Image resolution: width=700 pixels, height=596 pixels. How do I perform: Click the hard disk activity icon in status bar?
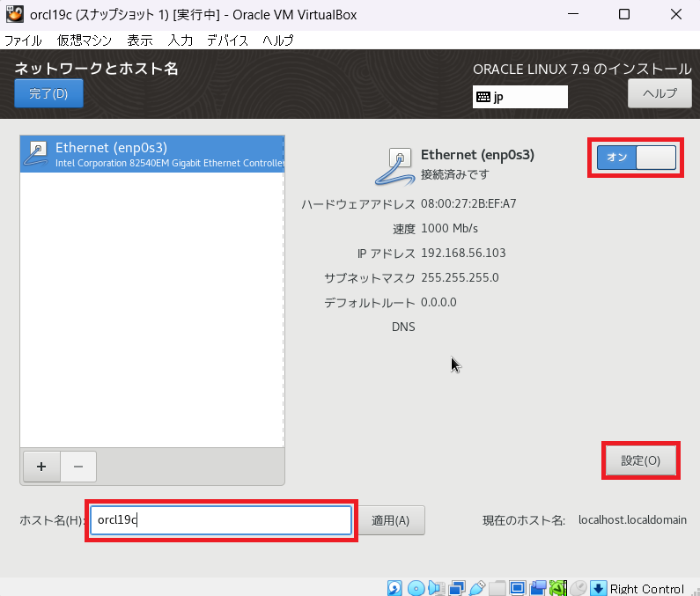click(395, 588)
